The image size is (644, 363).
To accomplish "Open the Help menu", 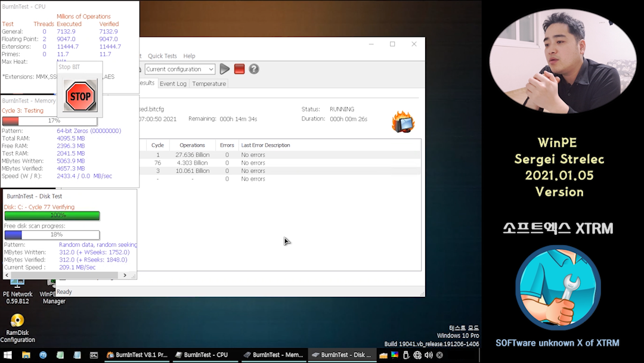I will (190, 56).
